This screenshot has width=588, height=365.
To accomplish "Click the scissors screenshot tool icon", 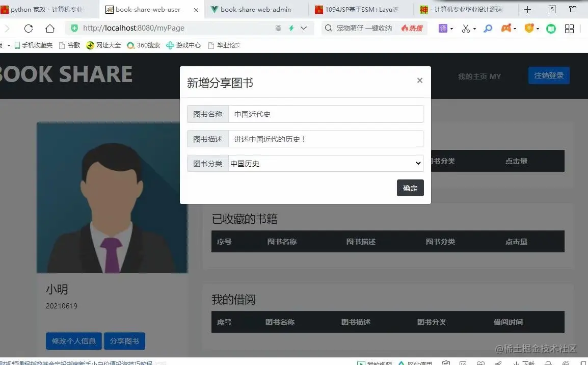I will (466, 29).
